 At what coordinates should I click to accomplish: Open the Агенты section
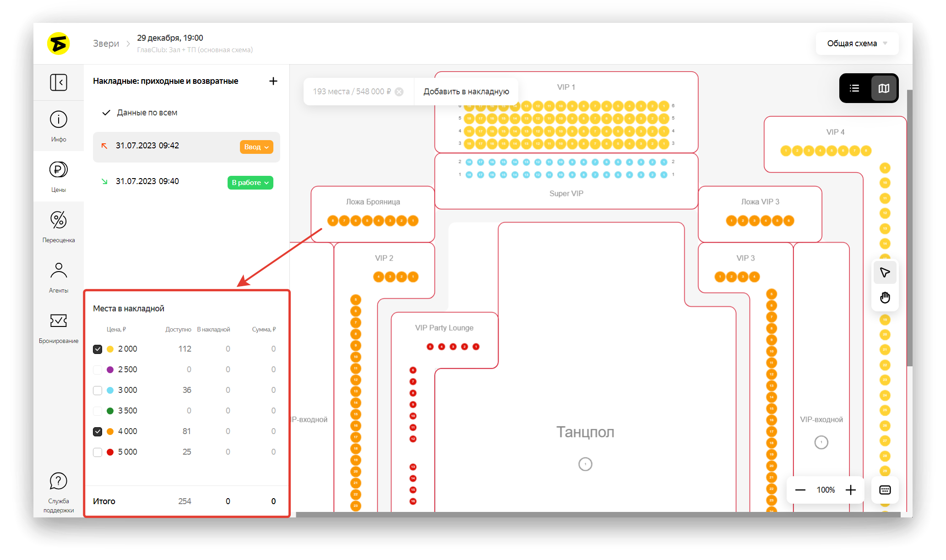59,277
